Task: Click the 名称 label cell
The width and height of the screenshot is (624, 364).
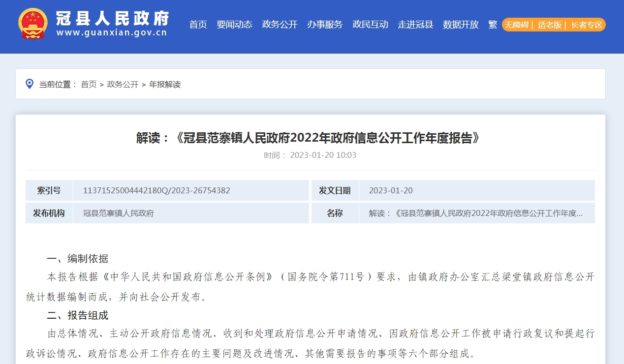Action: click(335, 213)
